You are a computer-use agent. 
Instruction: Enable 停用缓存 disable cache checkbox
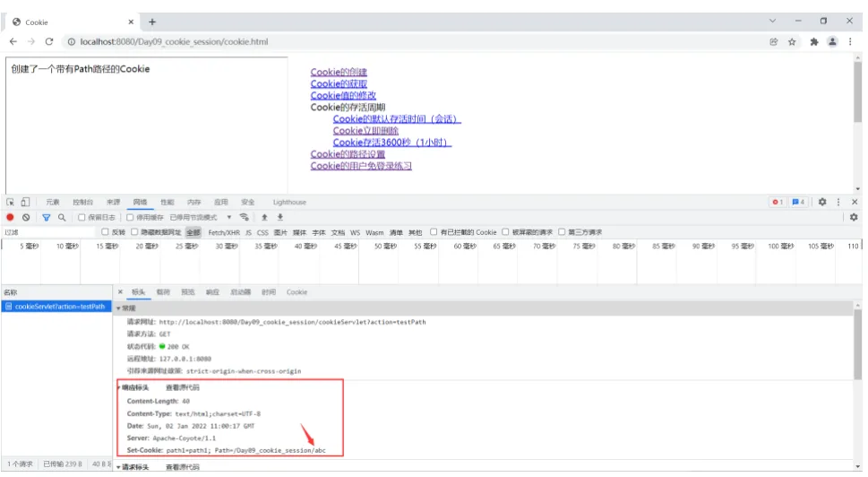pos(130,217)
